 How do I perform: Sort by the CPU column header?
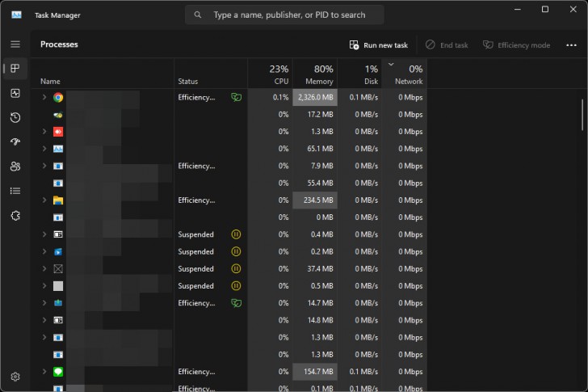[270, 74]
